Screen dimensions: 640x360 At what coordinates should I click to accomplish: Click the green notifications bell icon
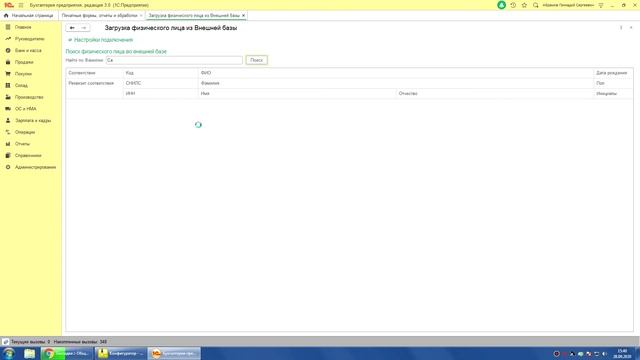[x=501, y=5]
